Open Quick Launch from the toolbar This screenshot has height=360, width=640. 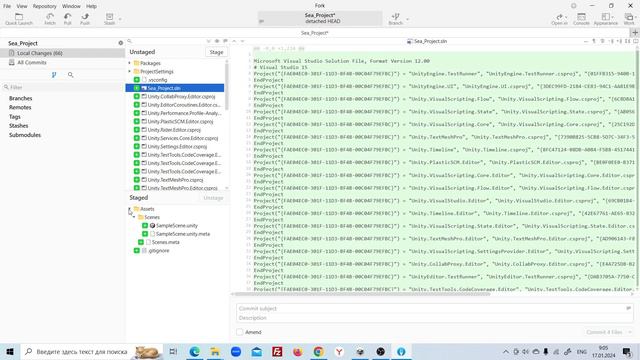pyautogui.click(x=19, y=19)
